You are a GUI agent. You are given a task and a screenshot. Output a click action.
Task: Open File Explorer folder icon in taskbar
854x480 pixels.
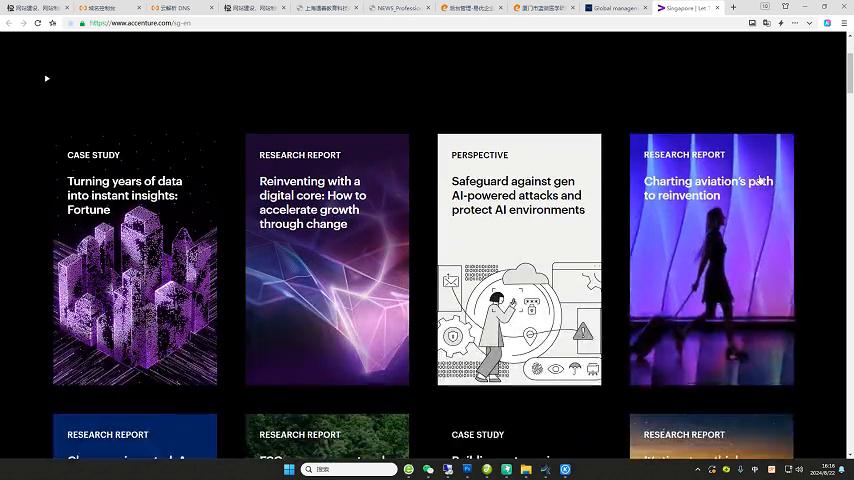click(x=526, y=469)
